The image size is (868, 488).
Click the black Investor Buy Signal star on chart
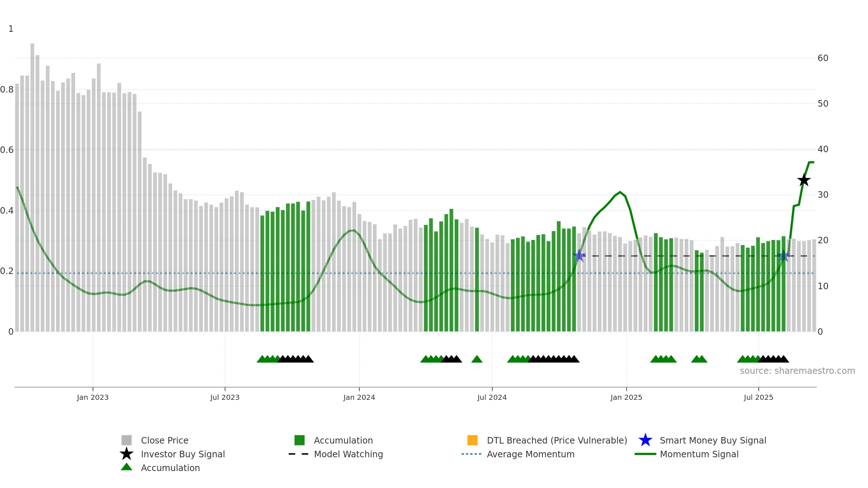click(804, 180)
